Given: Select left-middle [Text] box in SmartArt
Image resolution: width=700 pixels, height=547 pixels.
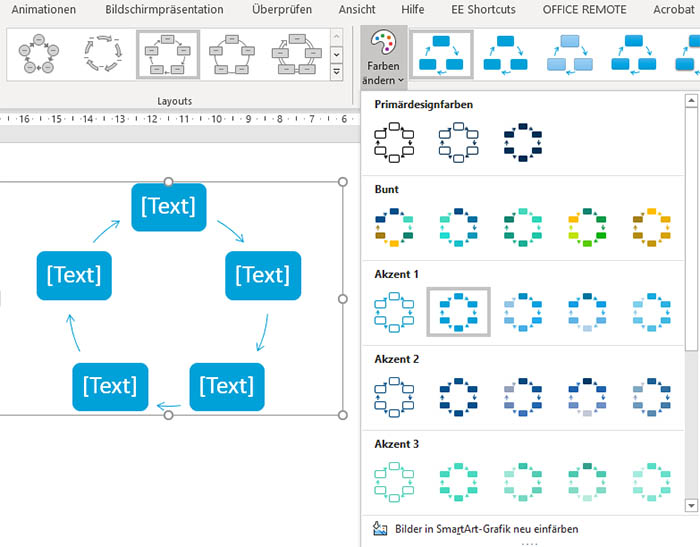Looking at the screenshot, I should [74, 275].
